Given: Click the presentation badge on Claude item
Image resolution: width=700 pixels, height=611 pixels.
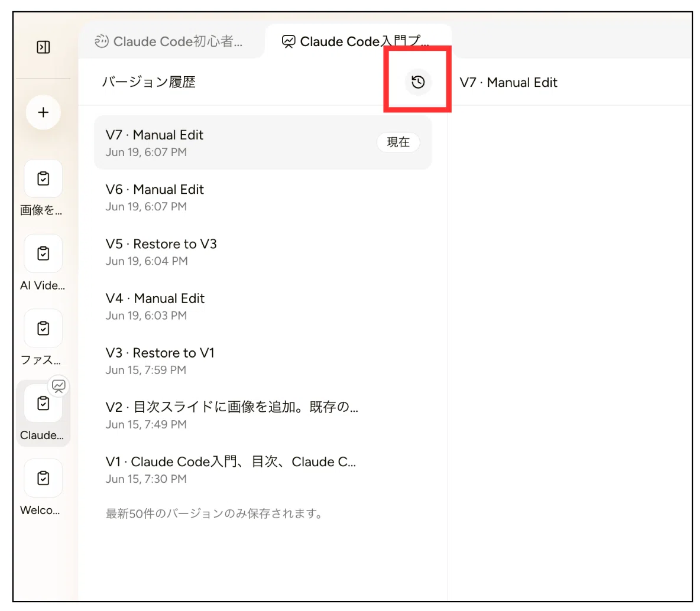Looking at the screenshot, I should (59, 386).
